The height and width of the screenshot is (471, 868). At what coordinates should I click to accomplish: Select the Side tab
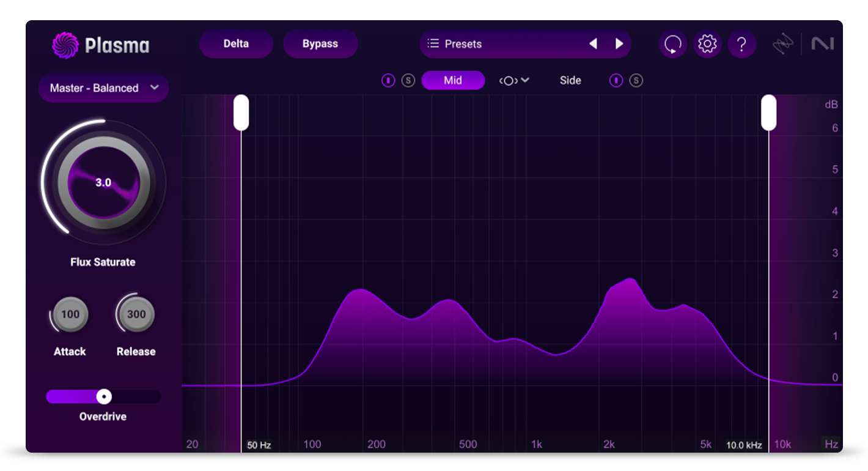(570, 80)
